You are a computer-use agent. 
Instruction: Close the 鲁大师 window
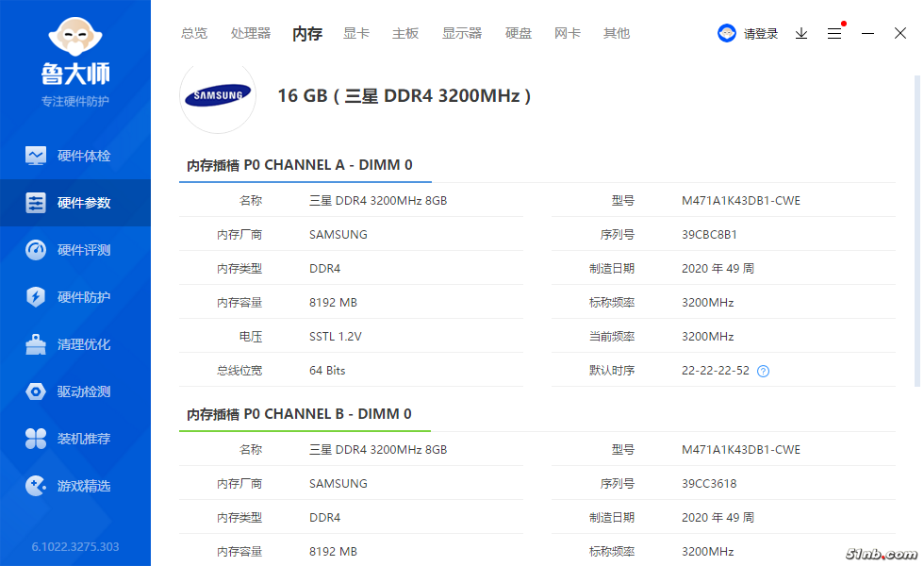(899, 34)
